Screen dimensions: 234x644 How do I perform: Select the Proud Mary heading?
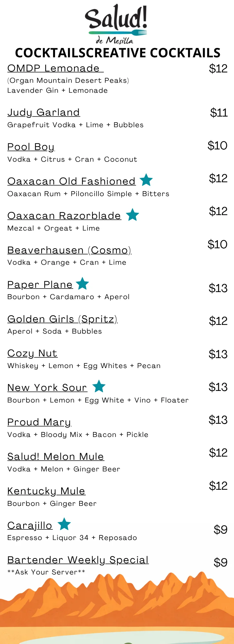click(39, 422)
